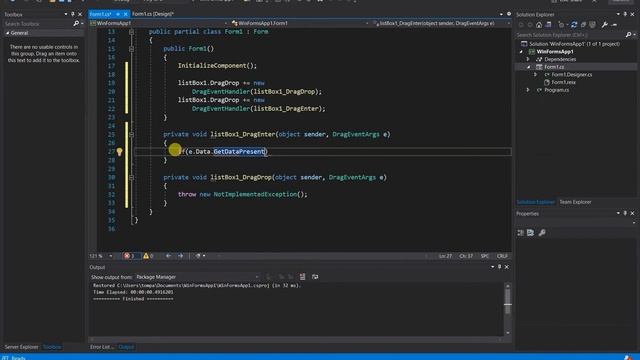
Task: Select Form1.cs in Solution Explorer
Action: (x=554, y=67)
